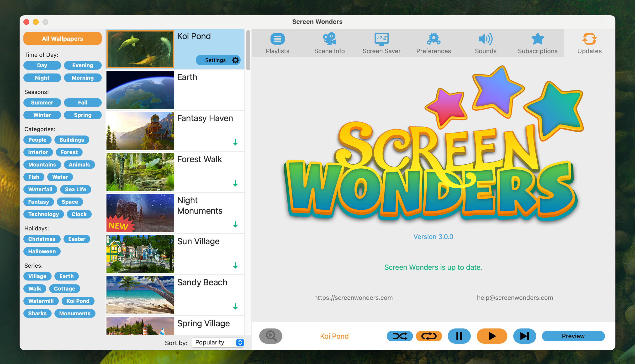Viewport: 635px width, 364px height.
Task: Click the Preview button
Action: 573,336
